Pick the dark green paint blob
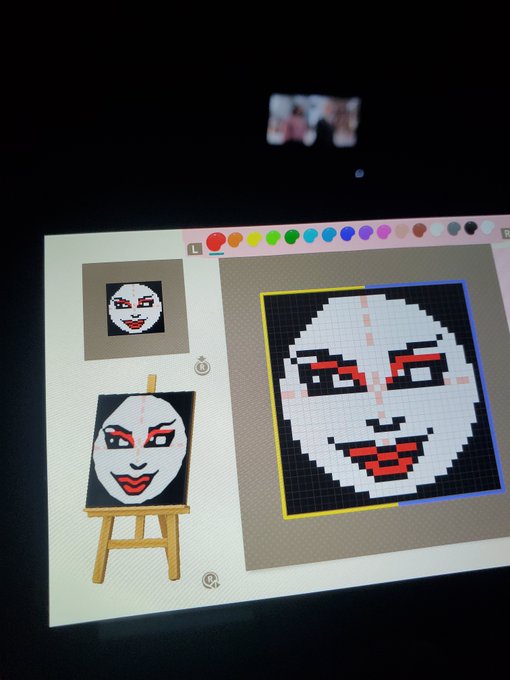This screenshot has height=680, width=510. click(292, 236)
